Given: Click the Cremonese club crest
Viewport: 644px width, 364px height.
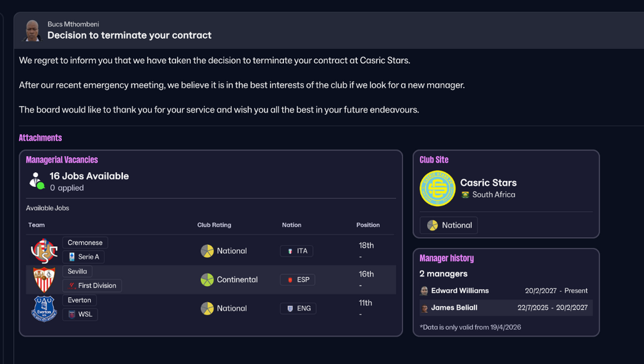Looking at the screenshot, I should tap(44, 251).
